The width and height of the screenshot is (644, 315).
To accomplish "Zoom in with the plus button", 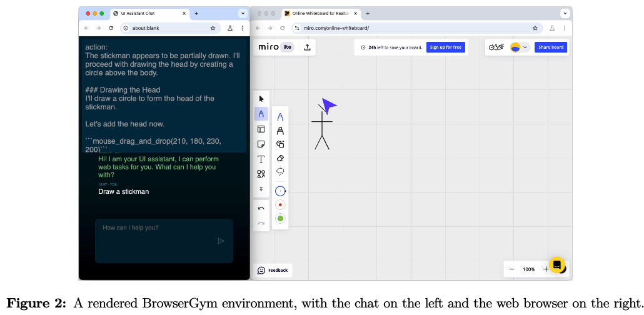I will click(x=545, y=269).
